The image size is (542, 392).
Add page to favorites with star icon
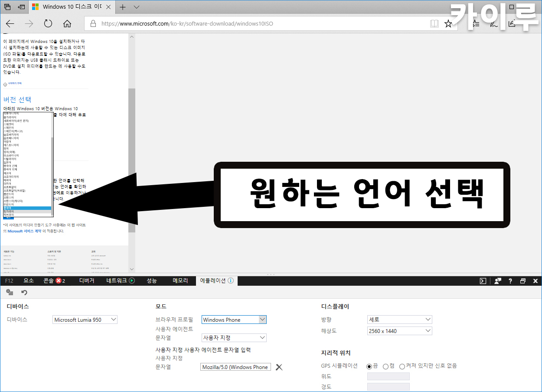[x=448, y=23]
